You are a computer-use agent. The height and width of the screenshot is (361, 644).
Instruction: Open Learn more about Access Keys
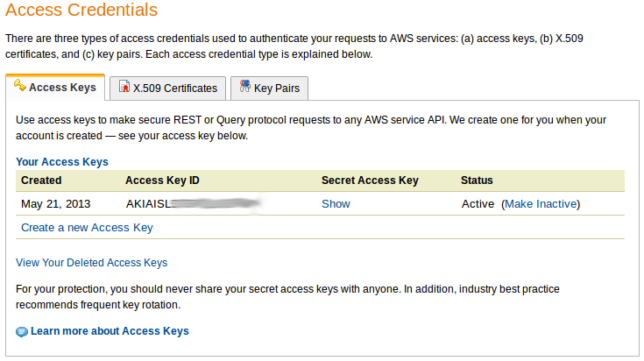[110, 331]
